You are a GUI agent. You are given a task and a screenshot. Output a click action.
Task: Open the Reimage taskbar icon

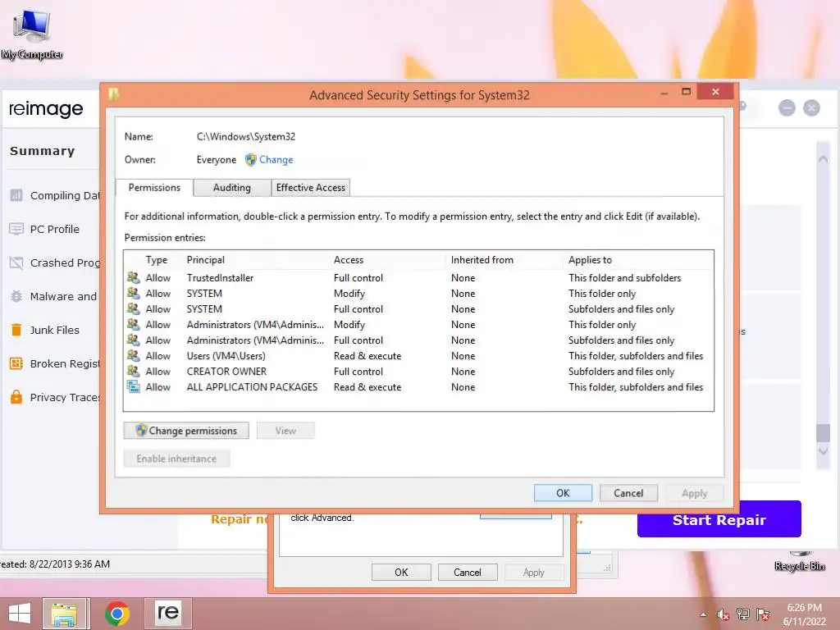point(168,614)
